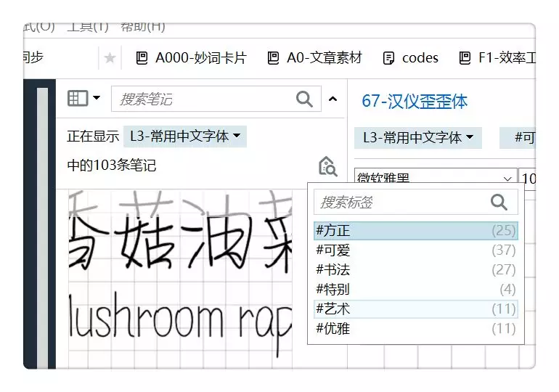Click the magnifier in tag search box
Image resolution: width=559 pixels, height=392 pixels.
pos(499,202)
